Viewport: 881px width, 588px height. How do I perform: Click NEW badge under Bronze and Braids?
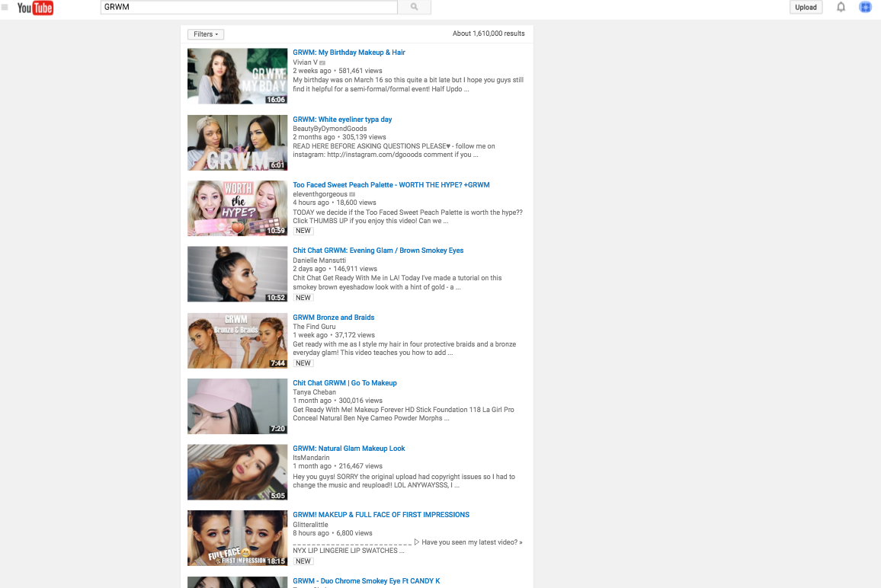tap(303, 363)
